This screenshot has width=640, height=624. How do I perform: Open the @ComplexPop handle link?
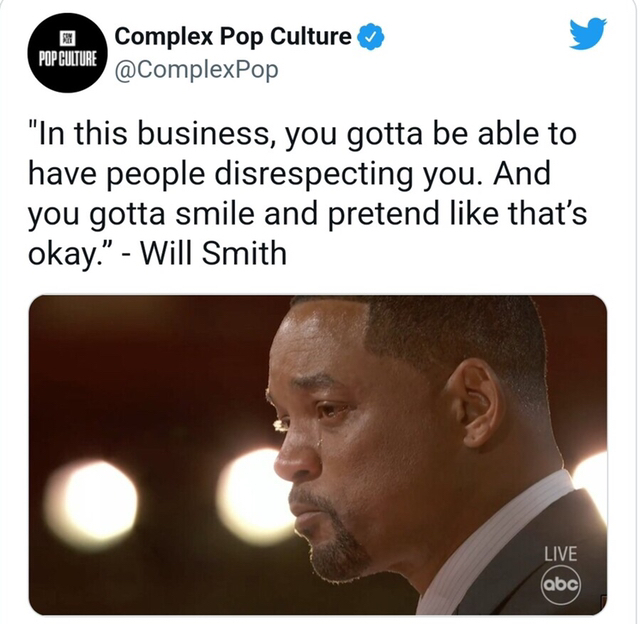(x=196, y=70)
